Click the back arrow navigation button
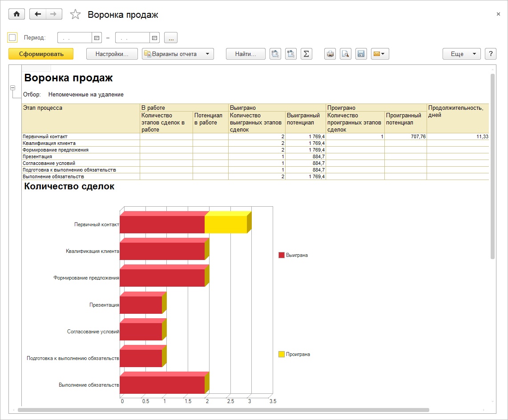Image resolution: width=508 pixels, height=420 pixels. [x=38, y=14]
